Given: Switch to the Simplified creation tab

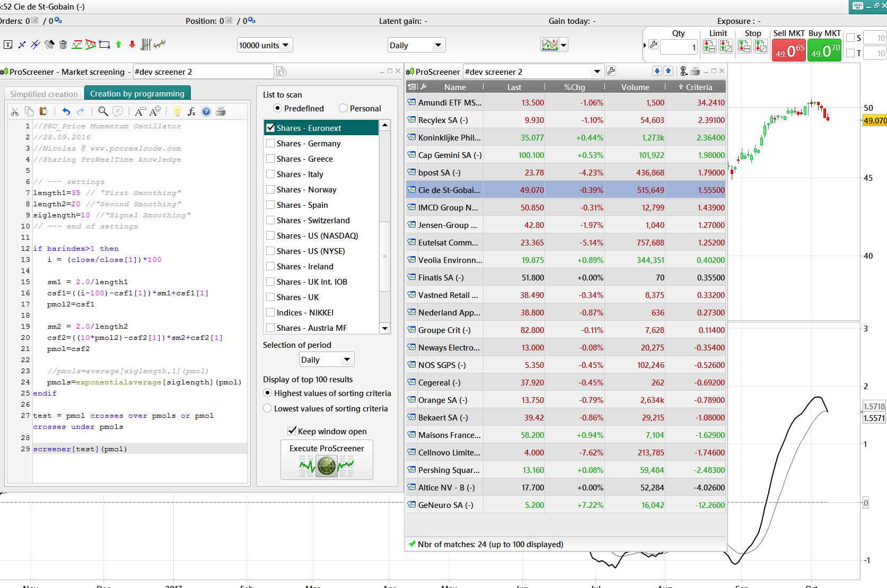Looking at the screenshot, I should coord(44,94).
